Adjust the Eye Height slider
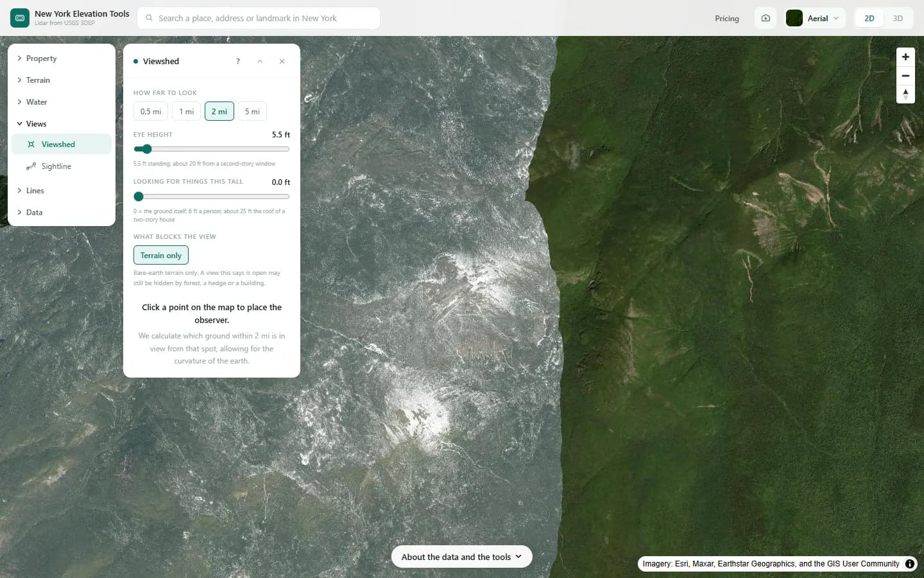 pyautogui.click(x=212, y=149)
